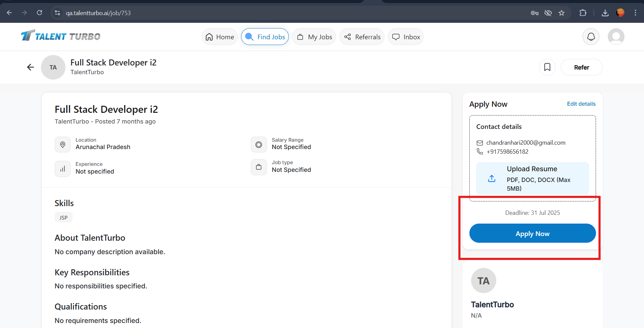Click the TalentTurbo name in company card

point(492,304)
